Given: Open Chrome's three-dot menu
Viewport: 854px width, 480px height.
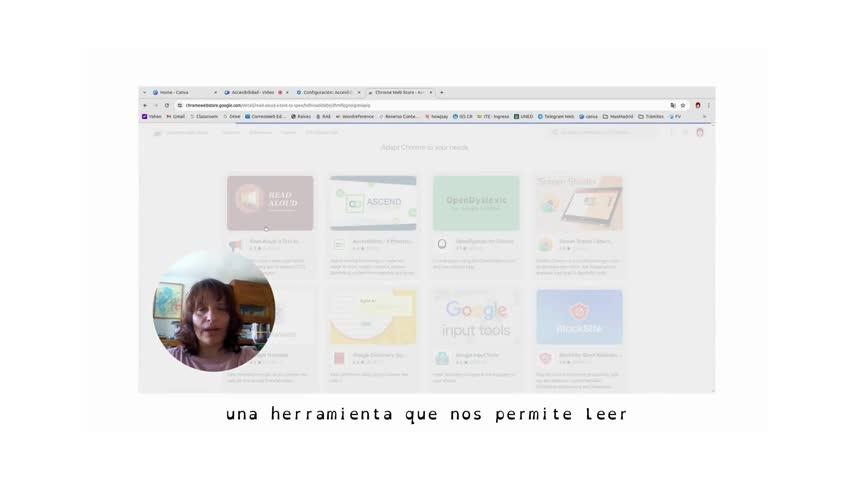Looking at the screenshot, I should coord(709,105).
